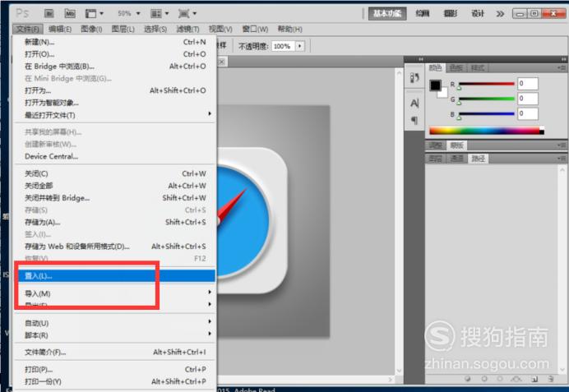Click the foreground color swatch in Color panel
The image size is (569, 392).
pos(435,85)
